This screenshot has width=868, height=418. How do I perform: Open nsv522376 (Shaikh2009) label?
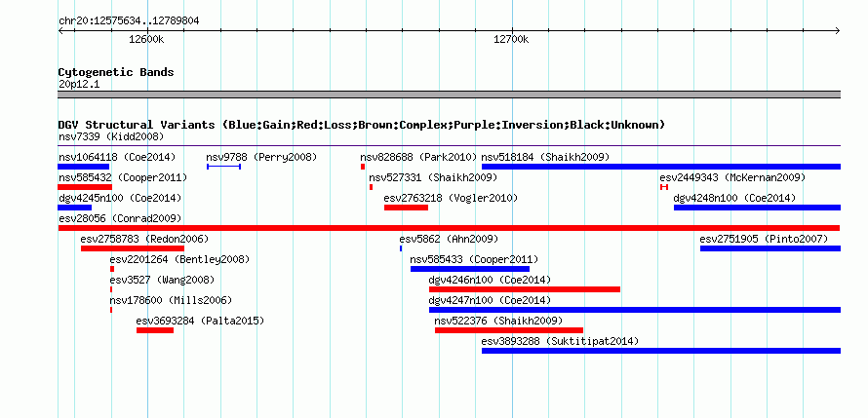[x=498, y=321]
